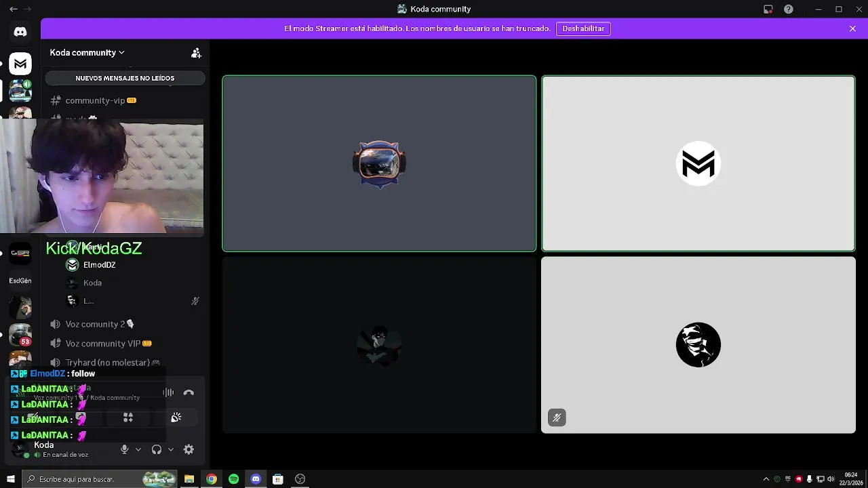Screen dimensions: 868x488
Task: Focus the car avatar participant tile
Action: tap(379, 163)
